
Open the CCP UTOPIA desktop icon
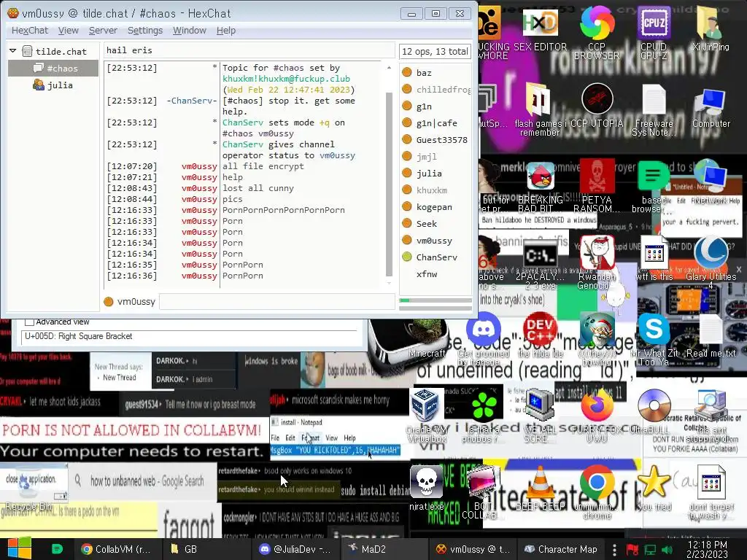click(597, 106)
